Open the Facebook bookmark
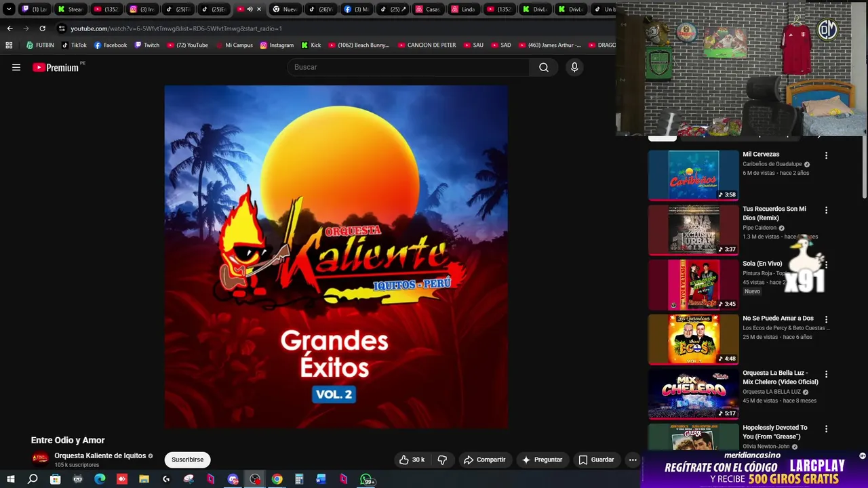 tap(111, 45)
